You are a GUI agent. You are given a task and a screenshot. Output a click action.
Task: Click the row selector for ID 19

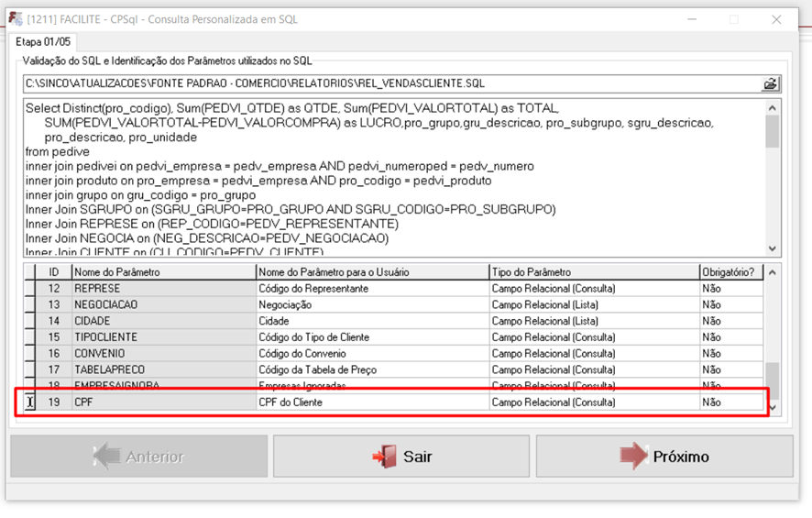[x=30, y=402]
